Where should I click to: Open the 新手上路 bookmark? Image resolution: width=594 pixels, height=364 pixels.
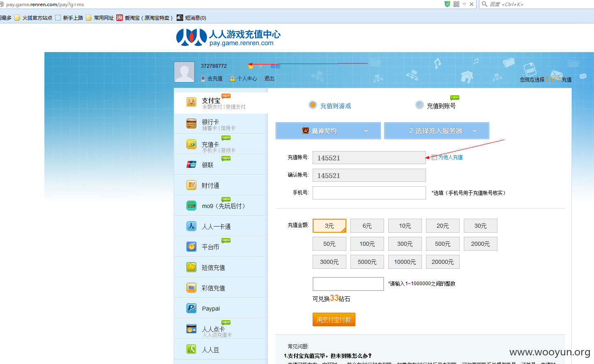click(x=69, y=18)
